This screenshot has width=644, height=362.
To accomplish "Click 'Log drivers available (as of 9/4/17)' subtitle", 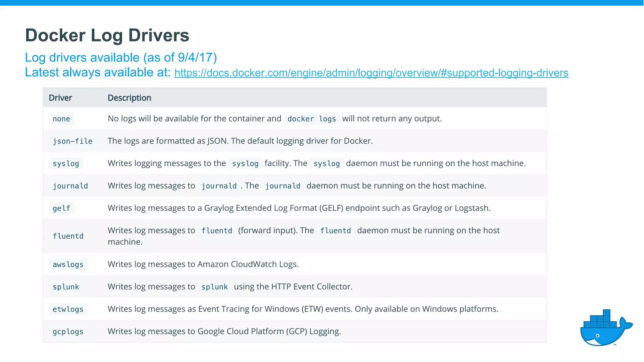I will (121, 58).
